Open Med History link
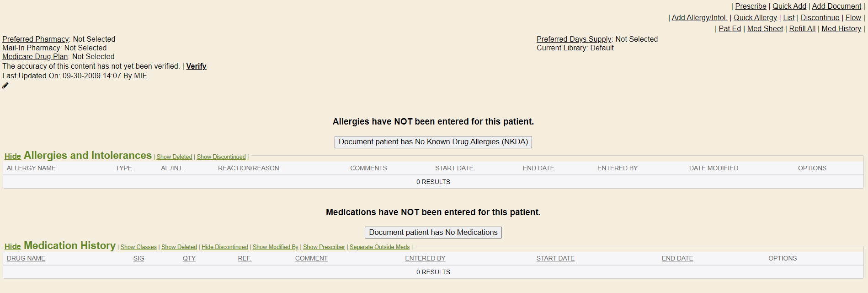Viewport: 868px width, 293px height. [841, 29]
